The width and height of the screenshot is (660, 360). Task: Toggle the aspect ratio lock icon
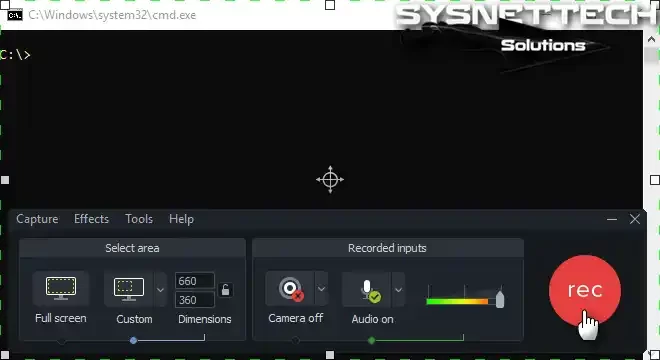point(226,290)
